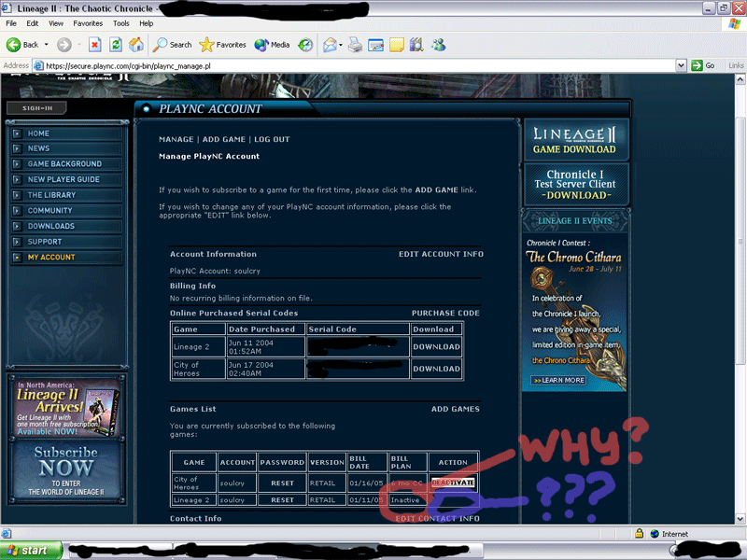
Task: Refresh the page using the toolbar icon
Action: (115, 45)
